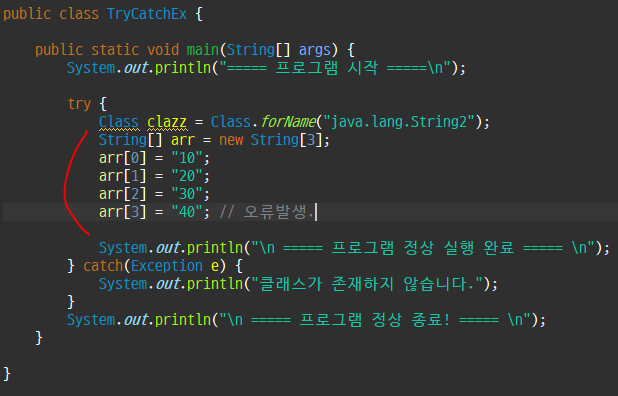Click the main method name
Image resolution: width=618 pixels, height=396 pixels.
tap(203, 50)
